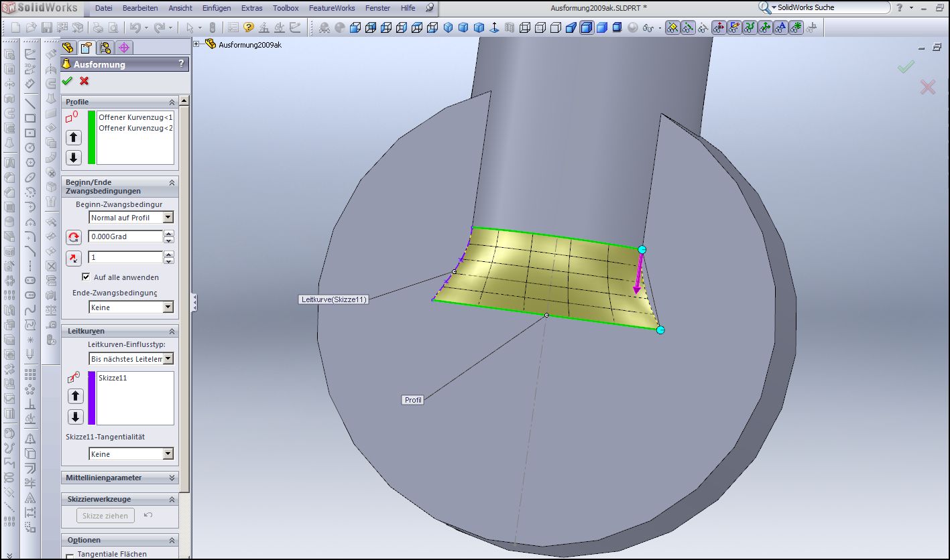Click the Help question mark in the toolbar
Image resolution: width=950 pixels, height=560 pixels.
point(249,27)
